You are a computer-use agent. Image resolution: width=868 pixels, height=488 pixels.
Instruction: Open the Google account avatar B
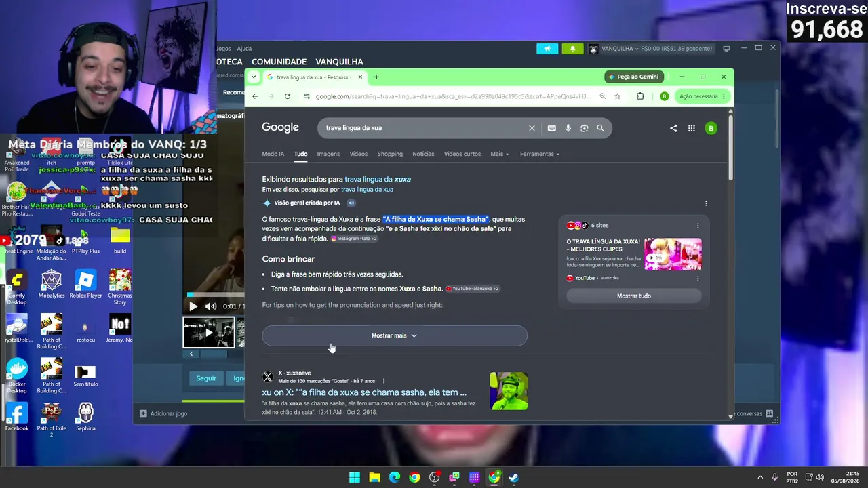tap(711, 128)
